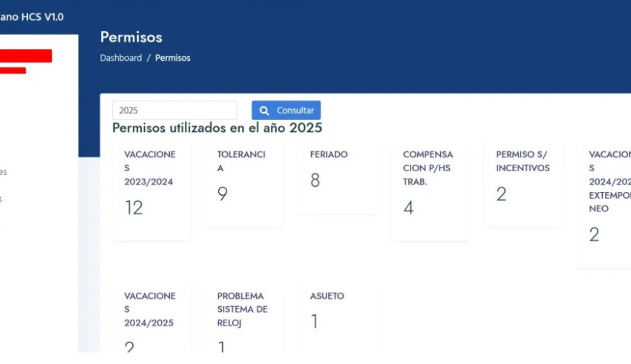Click the year input field showing 2025

(x=174, y=110)
